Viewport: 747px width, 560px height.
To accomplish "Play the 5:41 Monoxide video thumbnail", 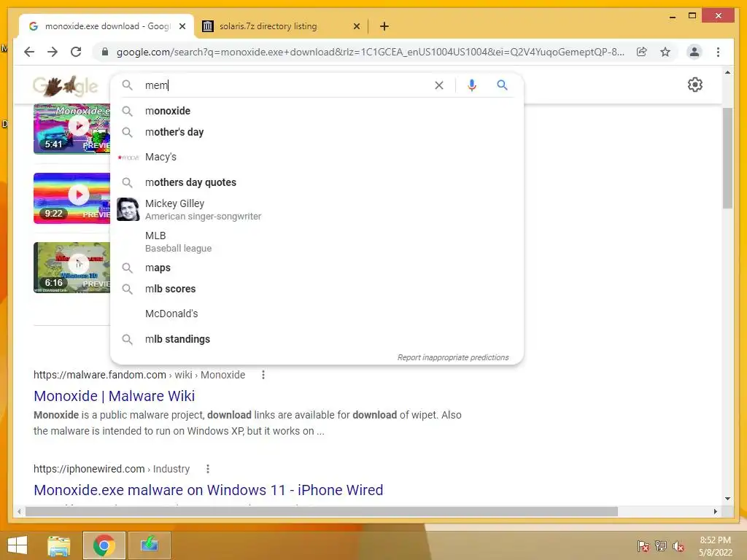I will [x=71, y=129].
